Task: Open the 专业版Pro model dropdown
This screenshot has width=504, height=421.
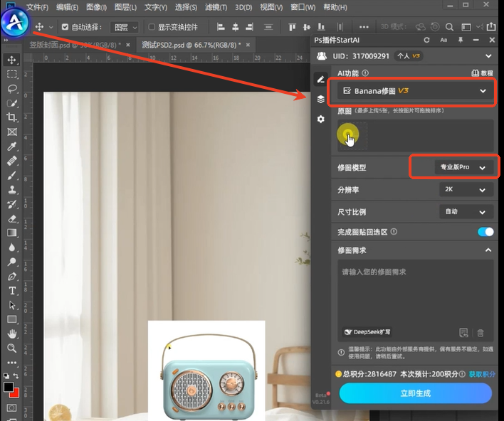Action: (x=463, y=167)
